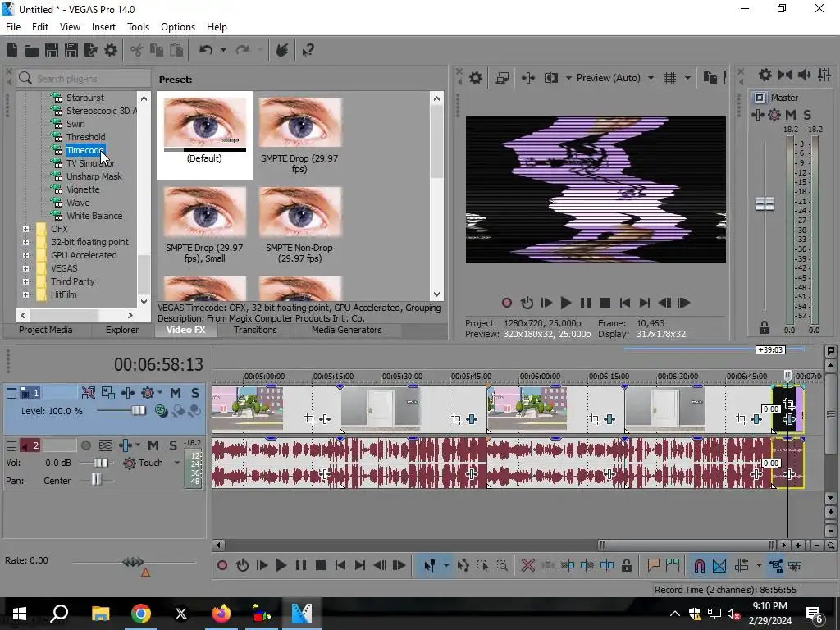
Task: Pause playback in preview transport bar
Action: point(586,303)
